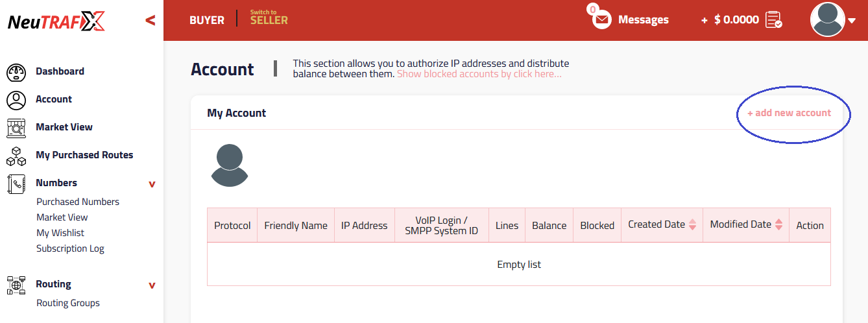The width and height of the screenshot is (868, 323).
Task: Click the user avatar in top bar
Action: coord(827,19)
